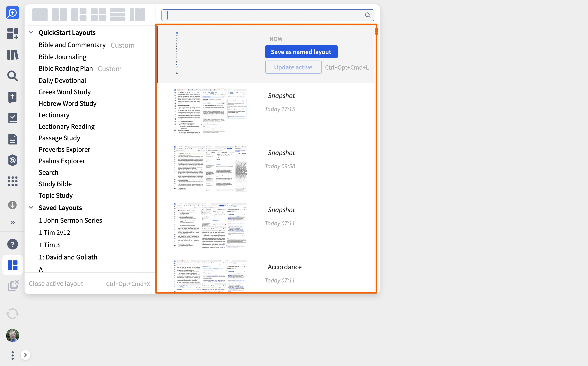Click Save as named layout button

tap(301, 52)
